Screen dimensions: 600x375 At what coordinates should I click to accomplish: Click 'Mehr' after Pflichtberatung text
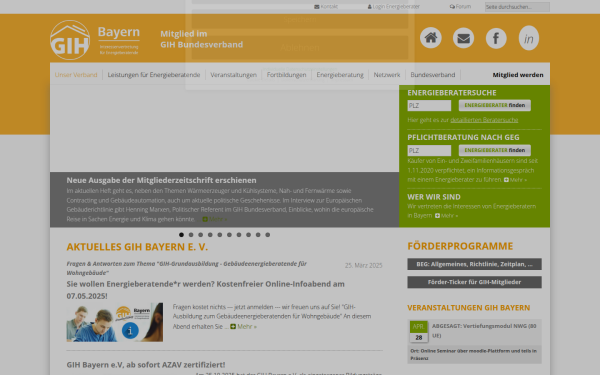pyautogui.click(x=515, y=180)
